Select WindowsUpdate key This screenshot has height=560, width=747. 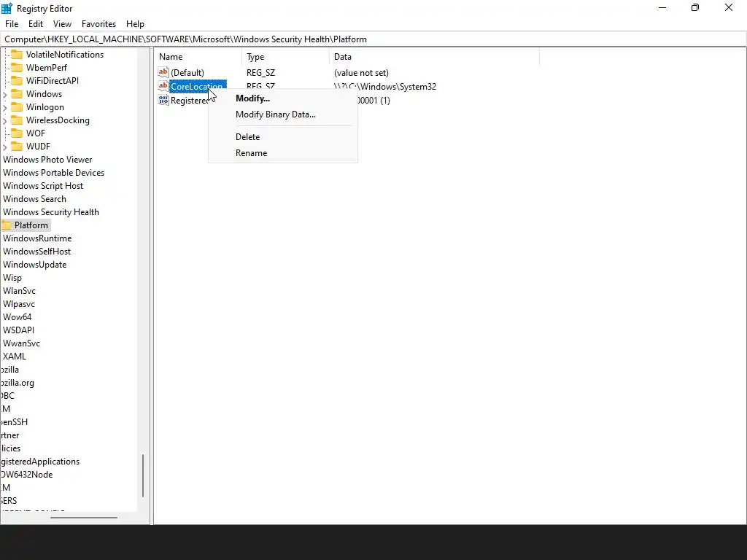coord(35,265)
